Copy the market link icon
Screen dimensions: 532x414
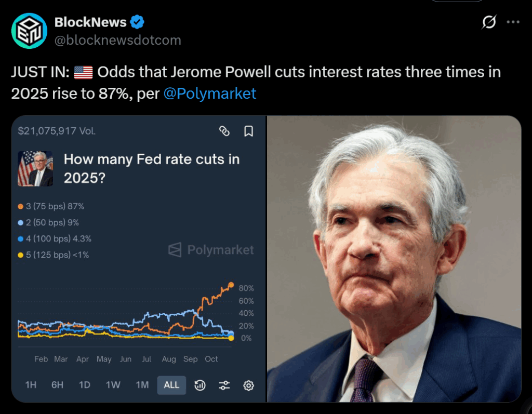(x=224, y=131)
